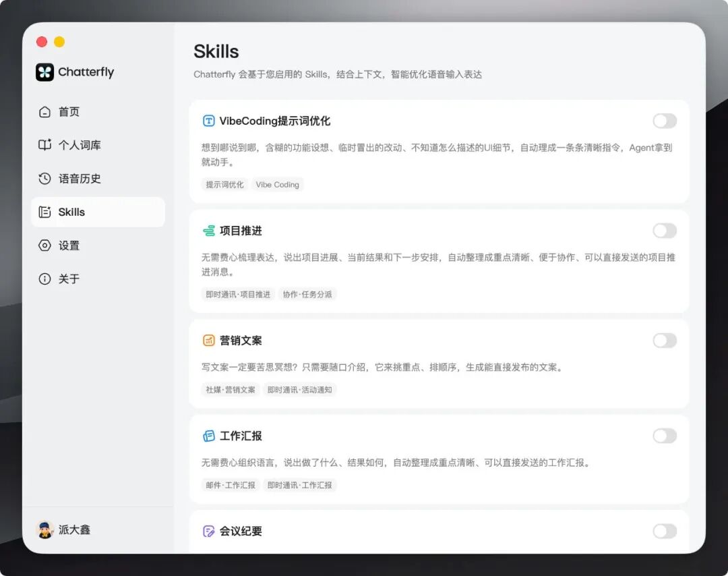Toggle the 营销文案 skill on

point(665,341)
